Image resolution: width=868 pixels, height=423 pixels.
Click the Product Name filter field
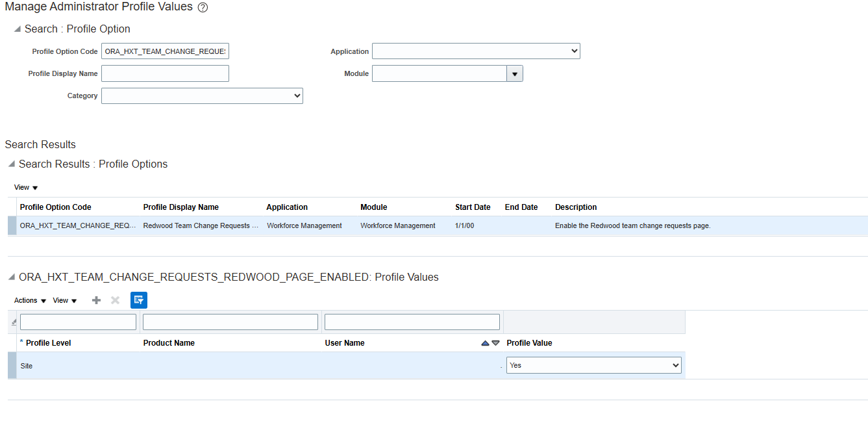pos(230,322)
